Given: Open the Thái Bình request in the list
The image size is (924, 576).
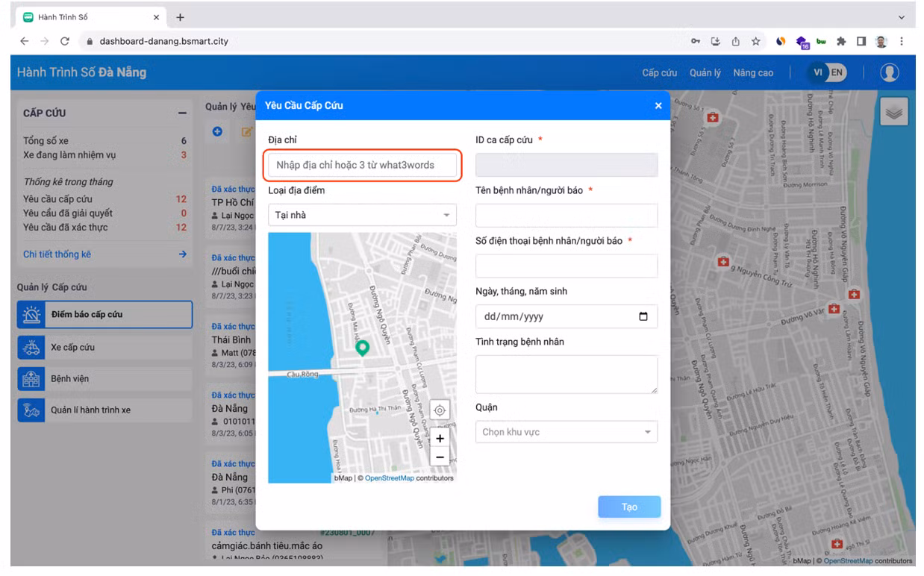Looking at the screenshot, I should click(x=231, y=339).
